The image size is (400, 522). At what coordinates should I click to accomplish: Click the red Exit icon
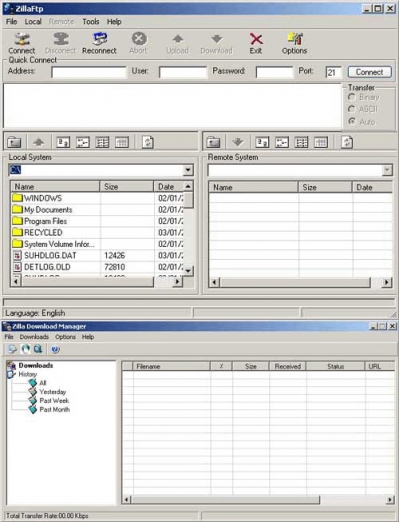(x=256, y=39)
